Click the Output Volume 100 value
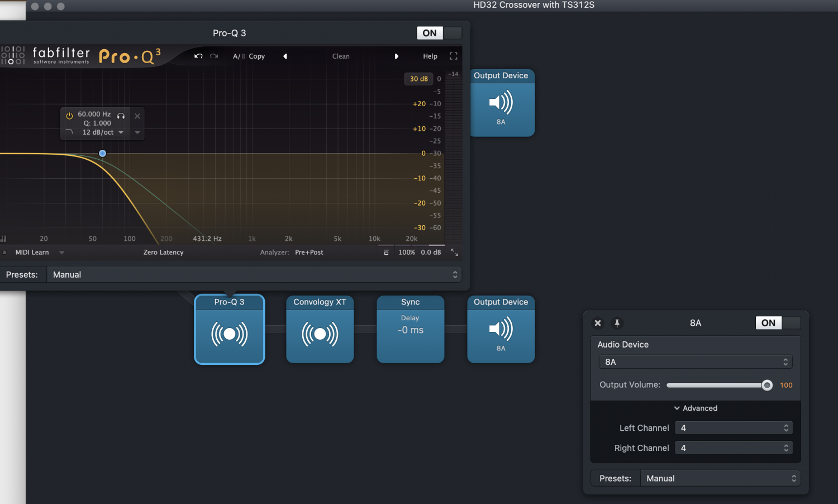This screenshot has width=838, height=504. tap(786, 385)
